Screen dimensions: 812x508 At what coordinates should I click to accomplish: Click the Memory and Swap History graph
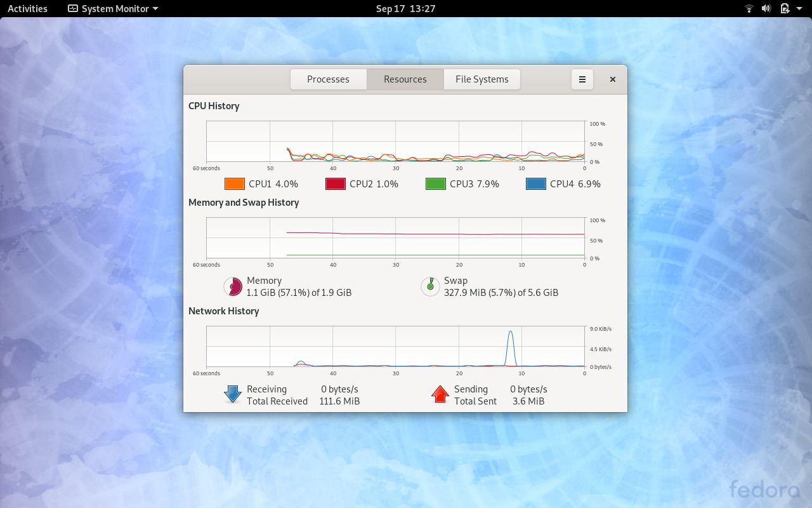[395, 238]
